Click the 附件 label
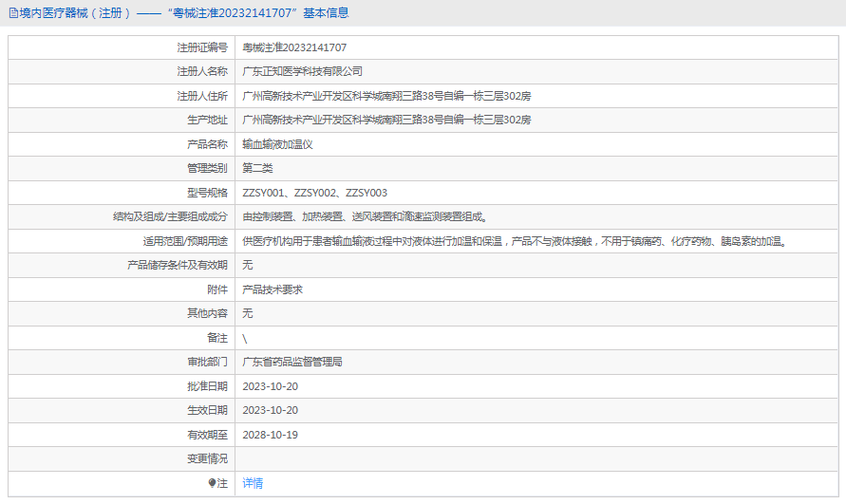This screenshot has width=846, height=504. click(x=217, y=289)
